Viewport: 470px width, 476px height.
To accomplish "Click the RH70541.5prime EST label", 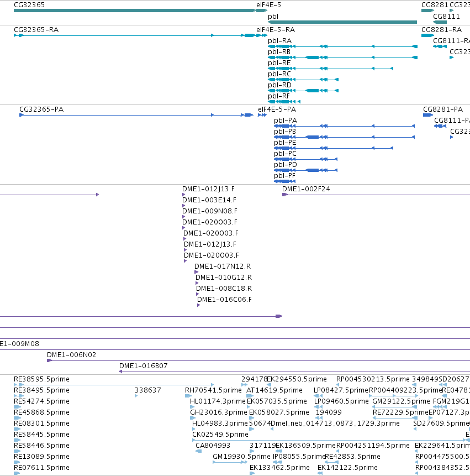I will click(x=213, y=390).
